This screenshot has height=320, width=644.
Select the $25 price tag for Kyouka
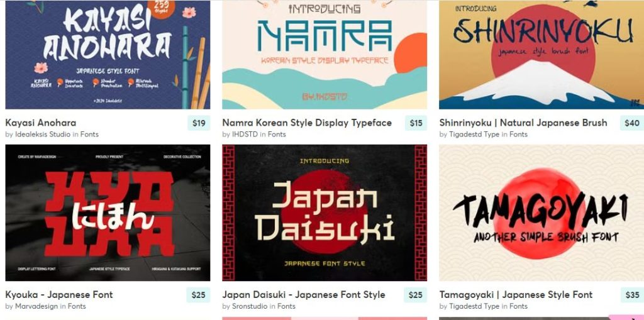tap(199, 295)
